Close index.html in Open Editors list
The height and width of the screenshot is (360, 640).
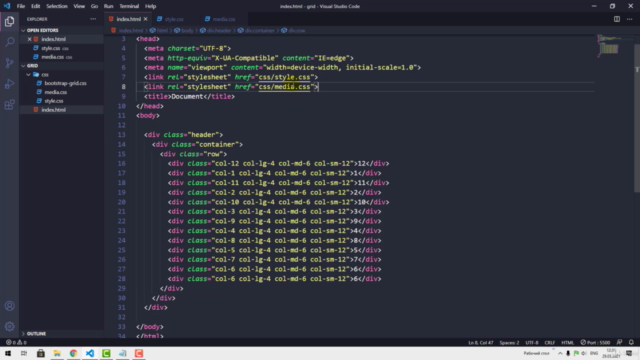(x=29, y=39)
